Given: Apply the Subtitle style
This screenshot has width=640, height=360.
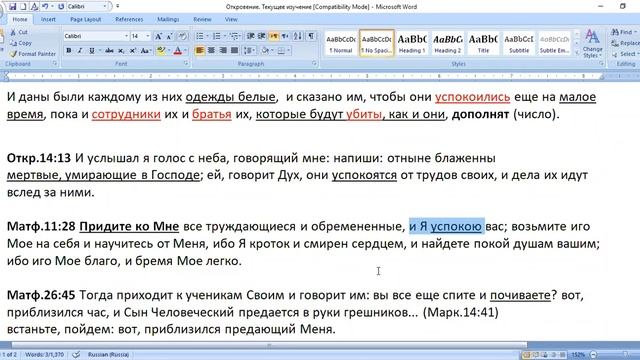Looking at the screenshot, I should click(x=519, y=42).
